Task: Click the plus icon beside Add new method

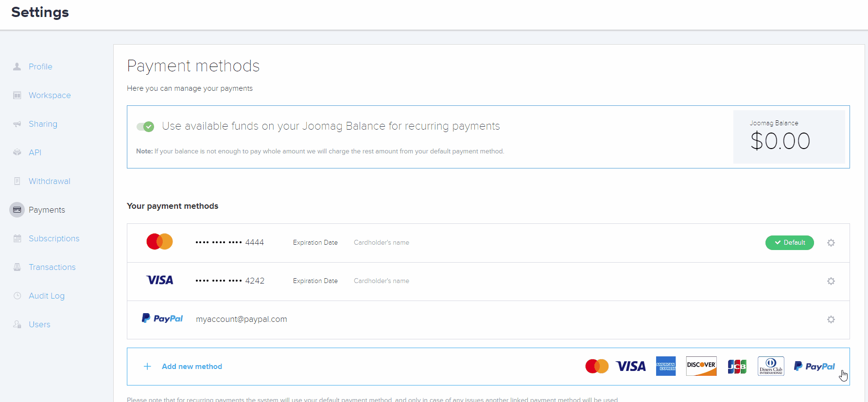Action: point(147,367)
